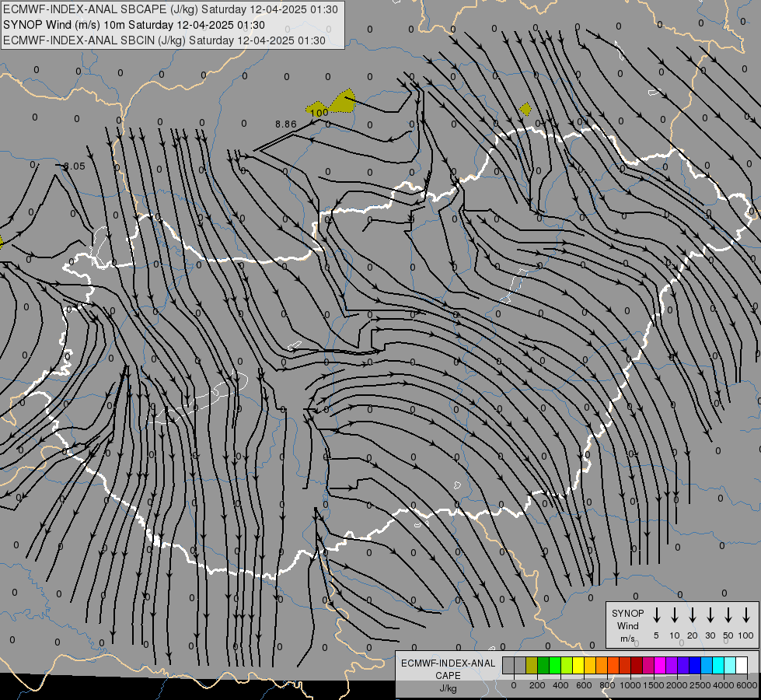Click the 4000 tick label on CAPE scale
This screenshot has width=761, height=700.
click(724, 685)
